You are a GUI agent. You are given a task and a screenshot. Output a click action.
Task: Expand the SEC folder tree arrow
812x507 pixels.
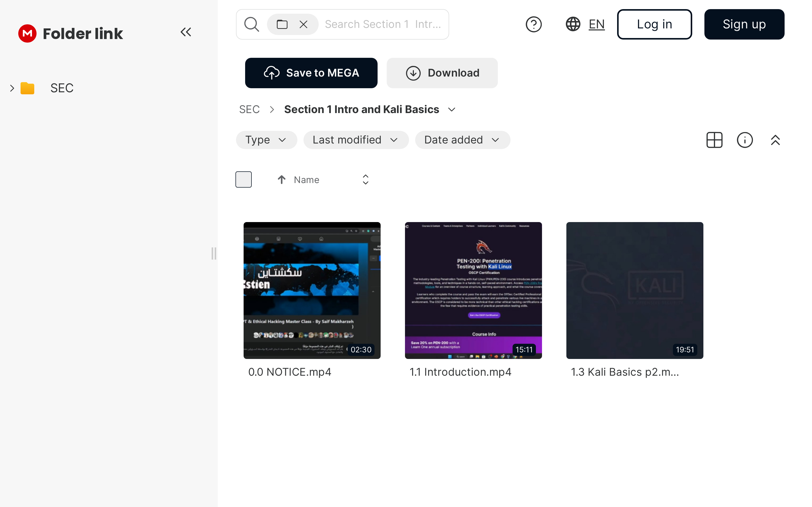pos(12,88)
